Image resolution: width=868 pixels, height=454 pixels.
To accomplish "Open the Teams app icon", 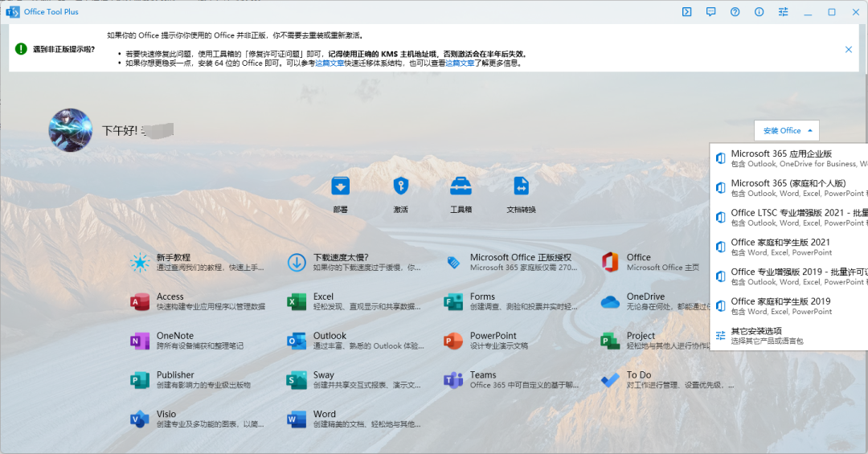I will pyautogui.click(x=453, y=380).
